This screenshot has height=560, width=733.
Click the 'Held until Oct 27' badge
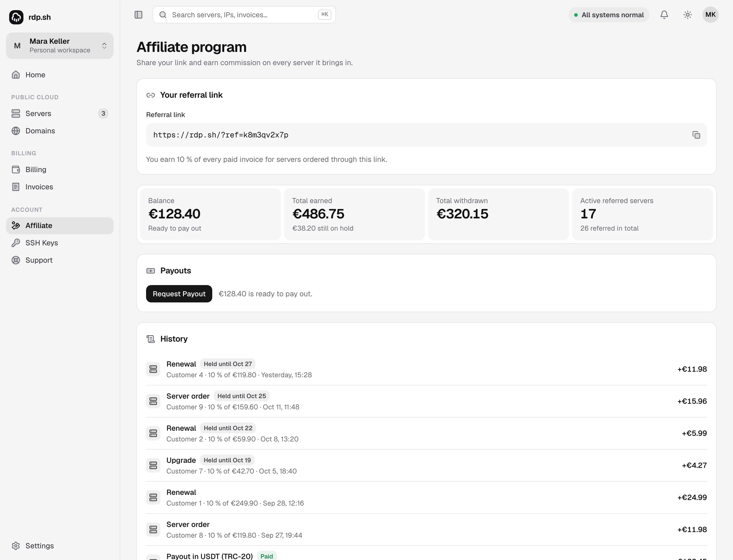(228, 364)
